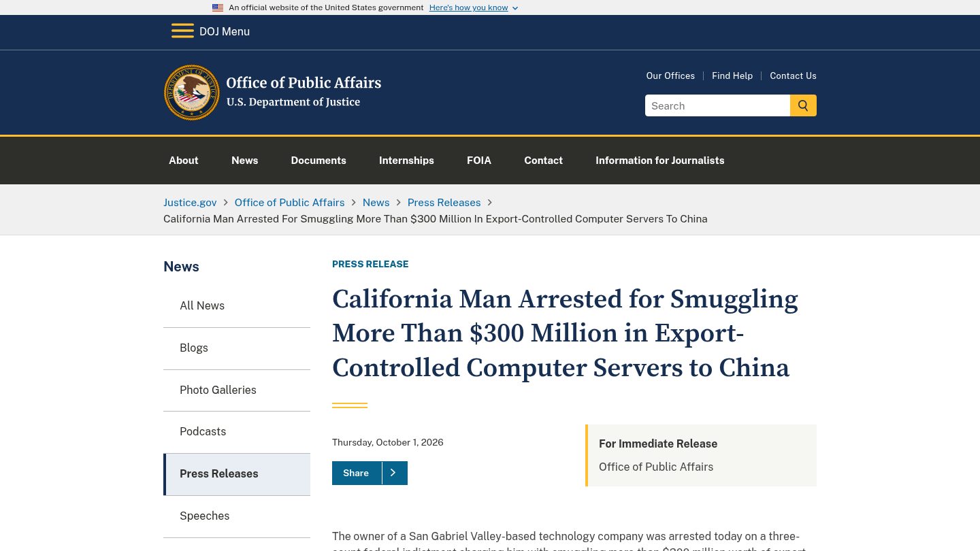Open All News in the sidebar
This screenshot has height=551, width=980.
pos(237,306)
